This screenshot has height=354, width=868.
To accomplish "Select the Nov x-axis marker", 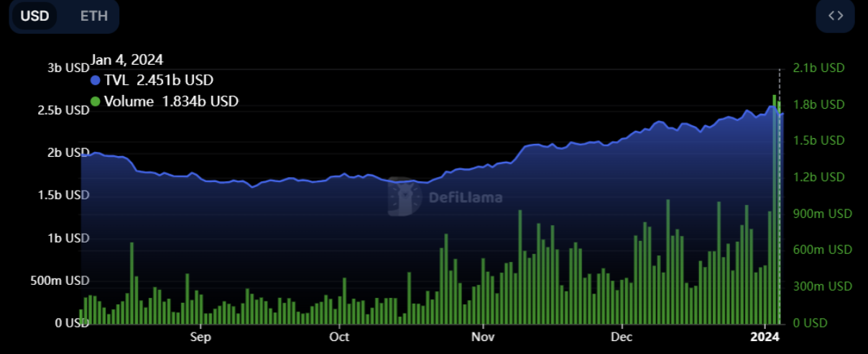I will tap(484, 337).
